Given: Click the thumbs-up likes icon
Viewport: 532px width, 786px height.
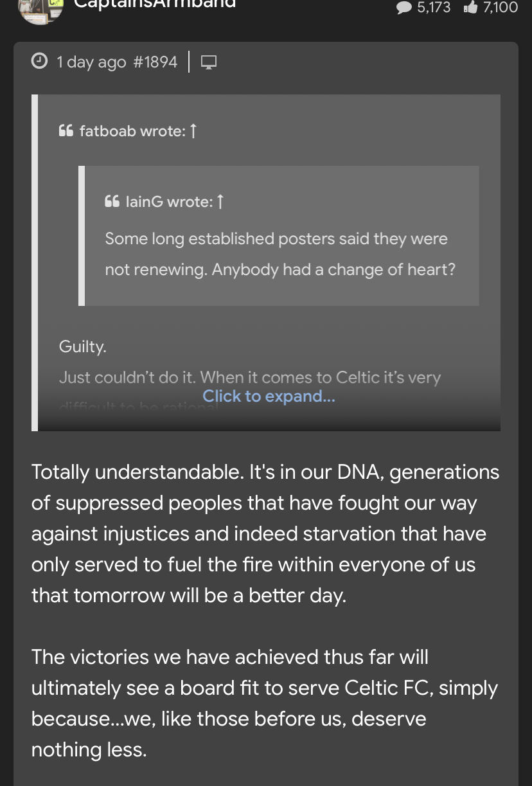Looking at the screenshot, I should (x=470, y=8).
